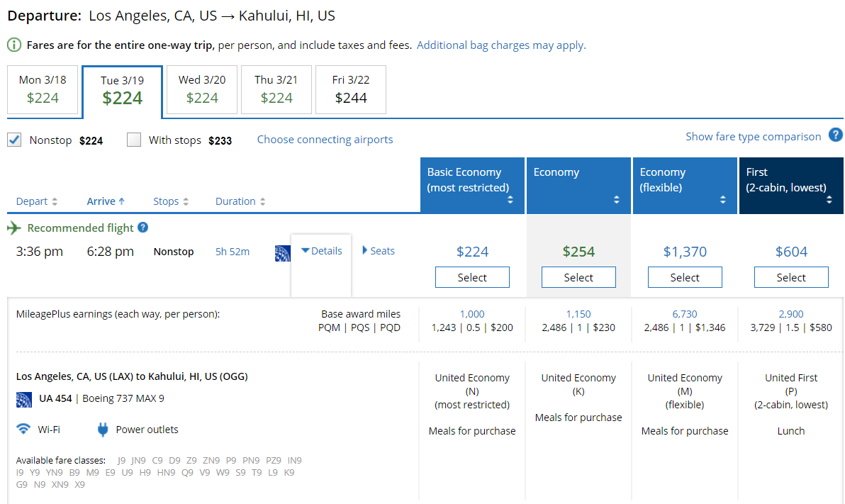Click the 6:28 pm arrival time
845x504 pixels.
[x=111, y=252]
